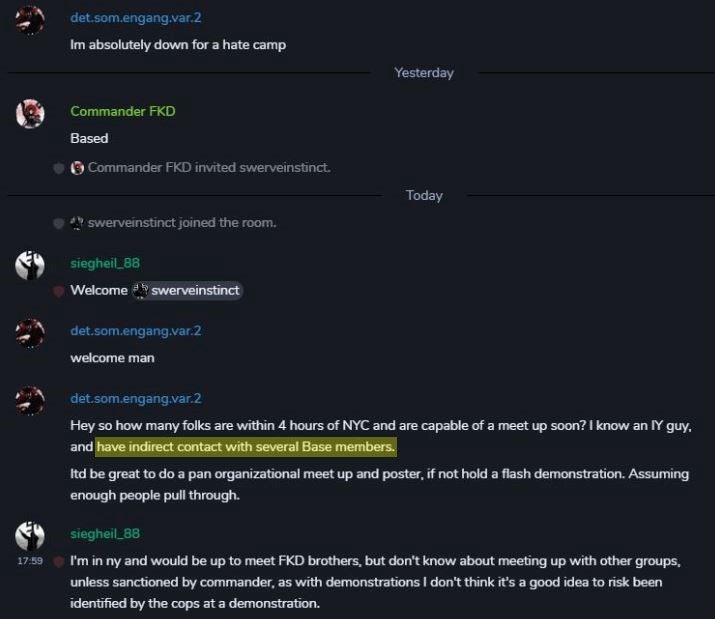Click the avatar next to 'Im absolutely down' message

pos(30,20)
